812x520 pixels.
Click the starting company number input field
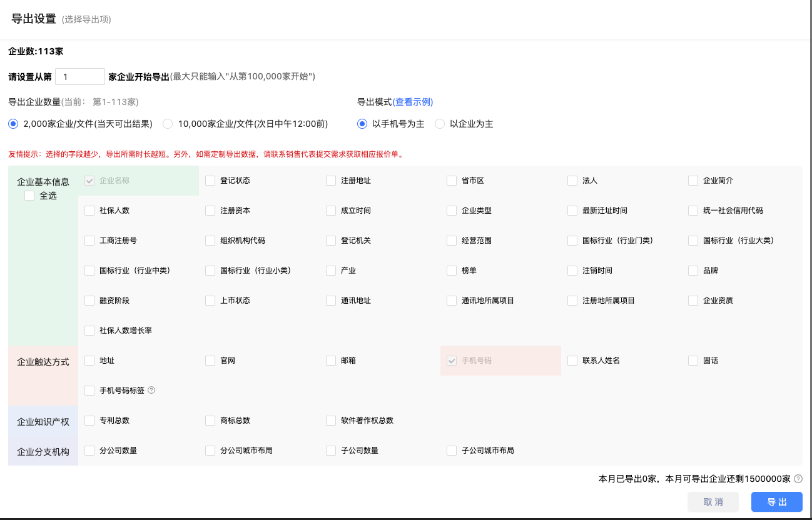coord(80,77)
